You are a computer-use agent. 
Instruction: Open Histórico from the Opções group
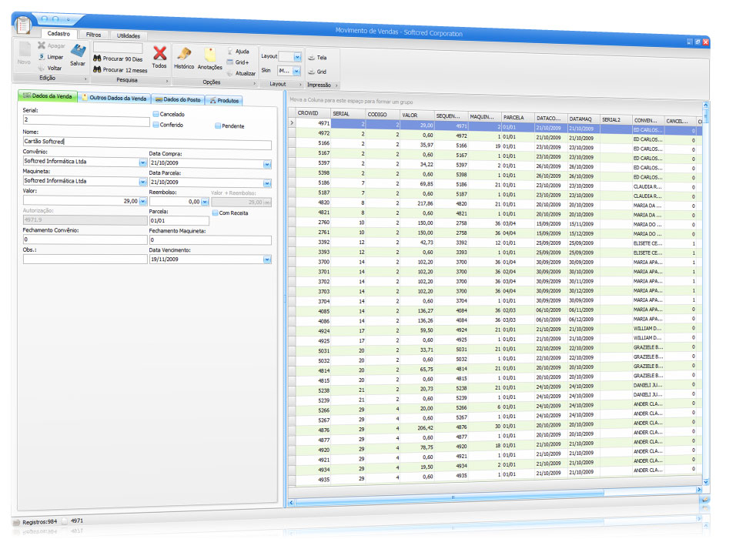[x=184, y=54]
